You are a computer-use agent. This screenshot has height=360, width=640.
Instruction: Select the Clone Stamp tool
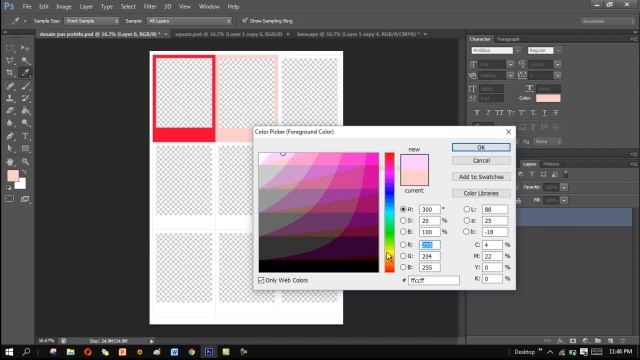pyautogui.click(x=10, y=98)
